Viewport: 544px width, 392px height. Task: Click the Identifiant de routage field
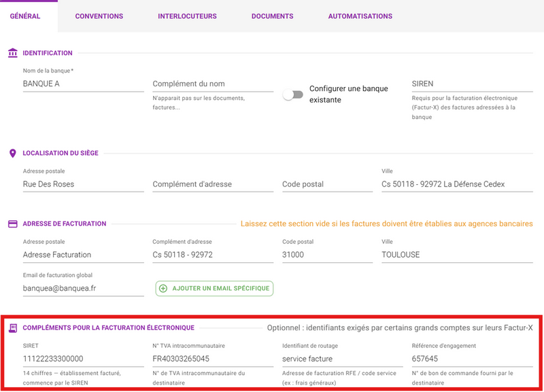343,359
